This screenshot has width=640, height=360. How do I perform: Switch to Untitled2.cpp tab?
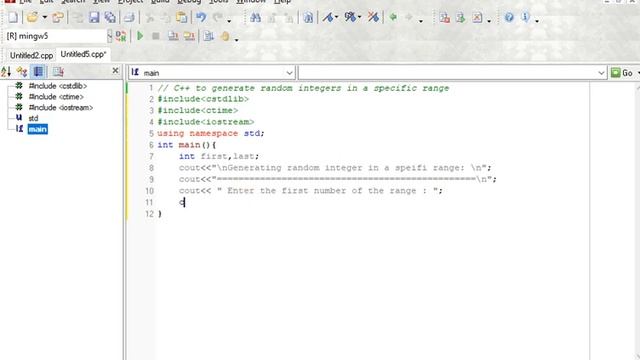coord(31,56)
